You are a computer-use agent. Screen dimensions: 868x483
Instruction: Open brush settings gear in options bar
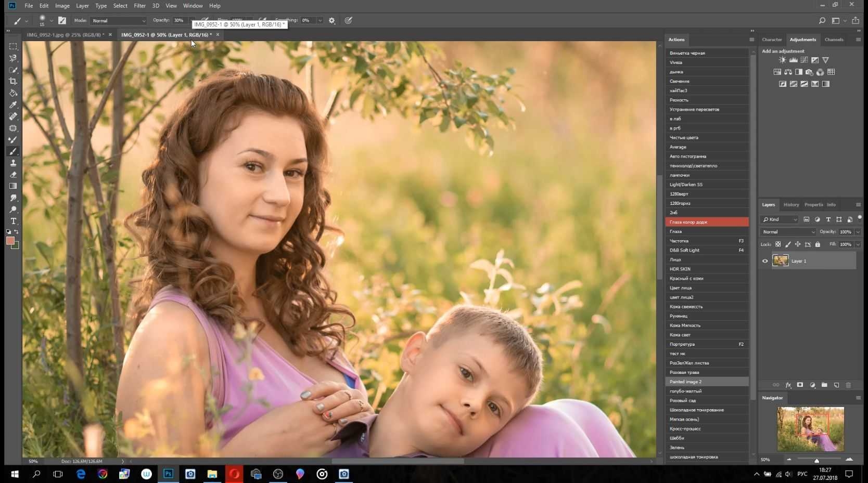click(x=332, y=21)
